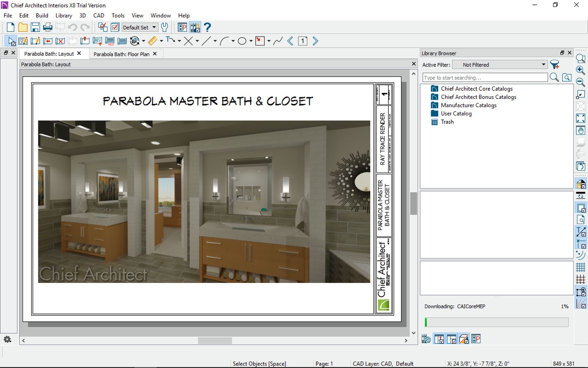Open Project Browser icon in the top toolbar
The width and height of the screenshot is (588, 368).
[x=182, y=27]
